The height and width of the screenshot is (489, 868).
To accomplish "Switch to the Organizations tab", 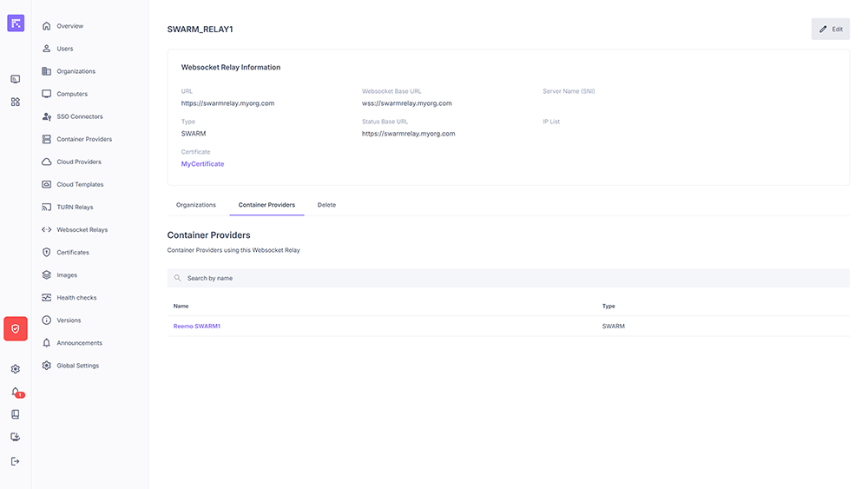I will 195,205.
